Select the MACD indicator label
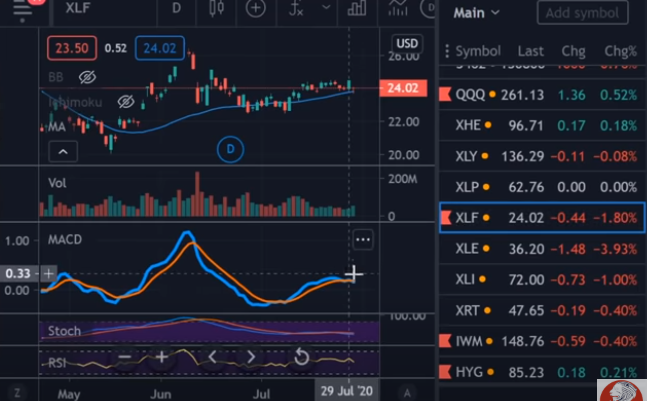 click(65, 239)
